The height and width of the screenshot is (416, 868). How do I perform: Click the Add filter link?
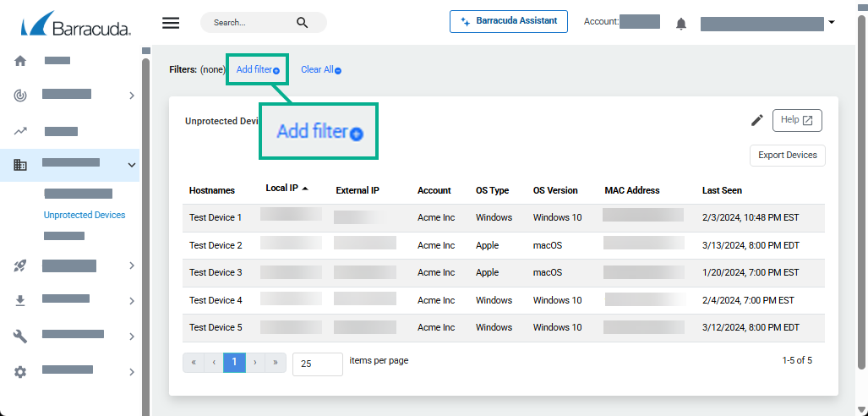tap(258, 69)
